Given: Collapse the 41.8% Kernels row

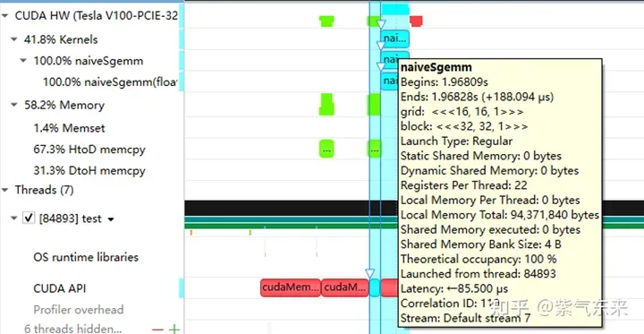Looking at the screenshot, I should 14,39.
